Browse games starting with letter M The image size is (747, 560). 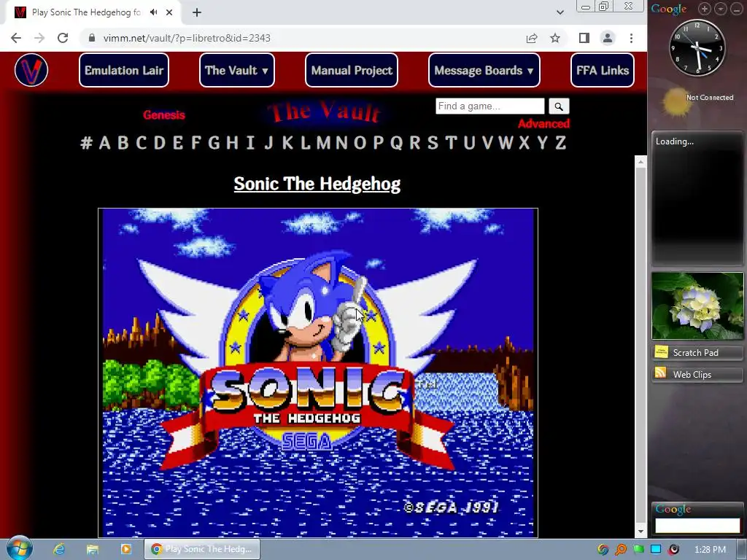(x=323, y=143)
